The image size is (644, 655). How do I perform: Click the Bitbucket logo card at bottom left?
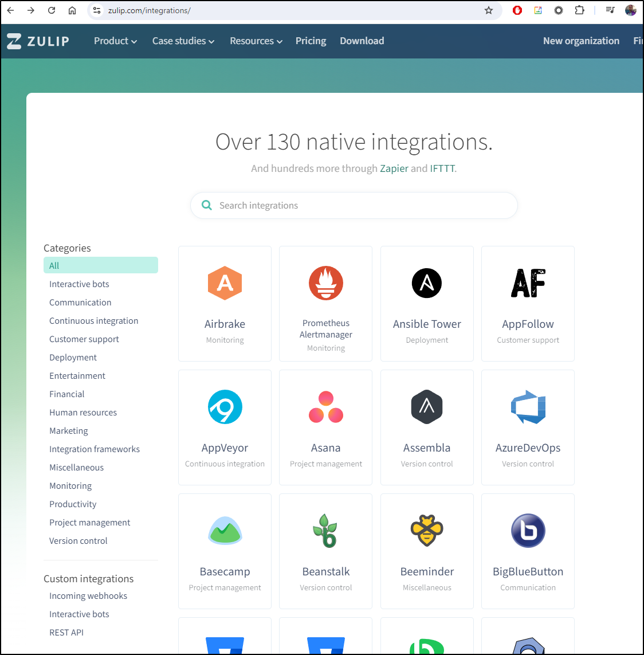coord(225,636)
